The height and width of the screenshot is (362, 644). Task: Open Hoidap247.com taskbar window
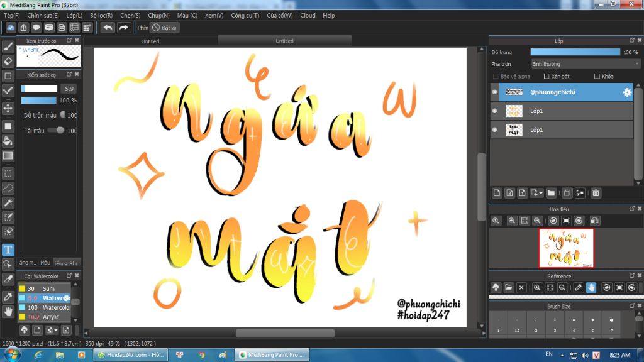(131, 355)
